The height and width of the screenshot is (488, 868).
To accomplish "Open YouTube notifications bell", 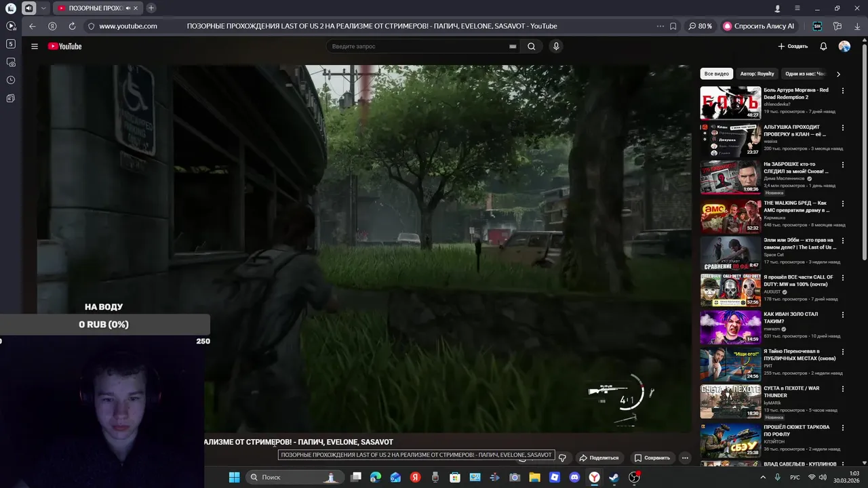I will [823, 46].
